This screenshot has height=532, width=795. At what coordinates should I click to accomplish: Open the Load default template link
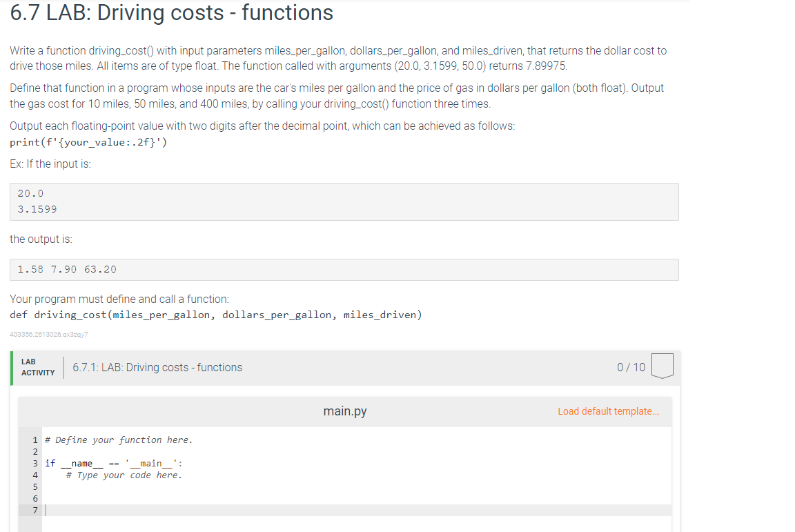point(608,411)
